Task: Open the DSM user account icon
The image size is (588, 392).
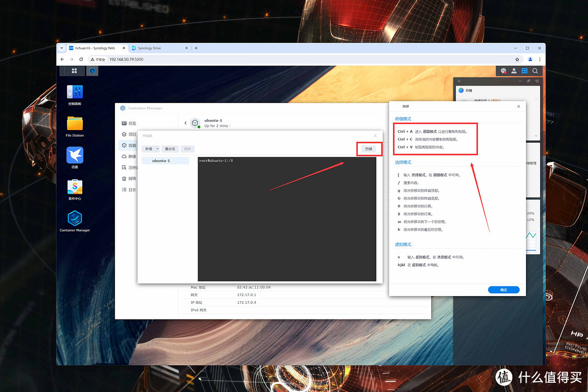Action: click(514, 71)
